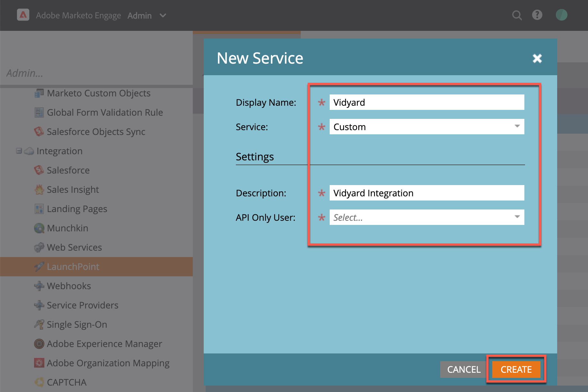Click the Display Name field

[x=427, y=102]
